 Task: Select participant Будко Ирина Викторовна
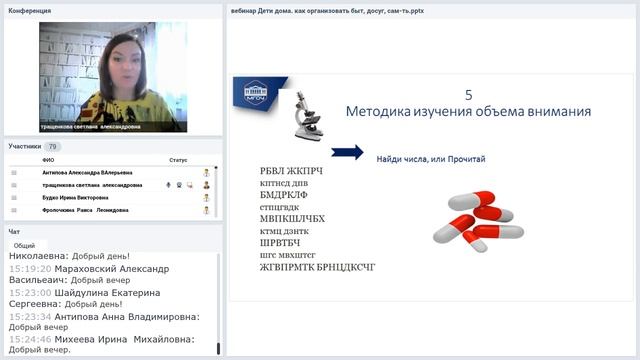click(x=76, y=198)
